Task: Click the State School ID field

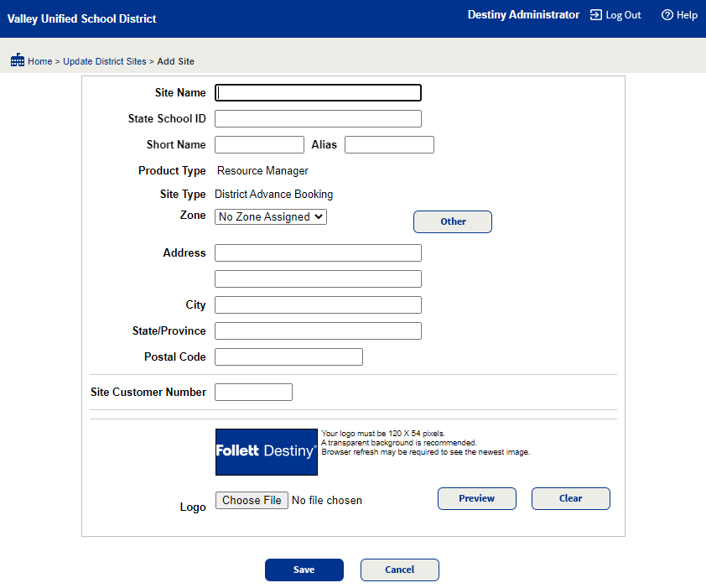Action: point(318,119)
